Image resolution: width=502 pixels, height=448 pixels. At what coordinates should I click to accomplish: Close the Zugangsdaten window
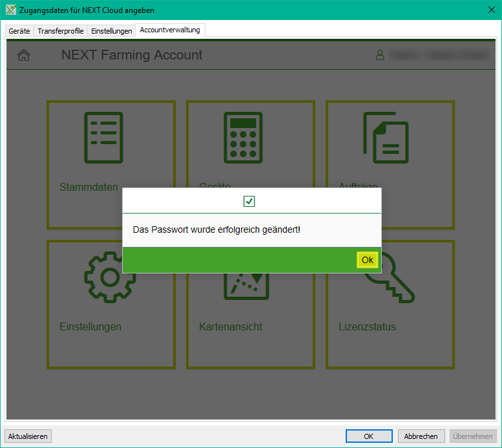click(x=489, y=10)
